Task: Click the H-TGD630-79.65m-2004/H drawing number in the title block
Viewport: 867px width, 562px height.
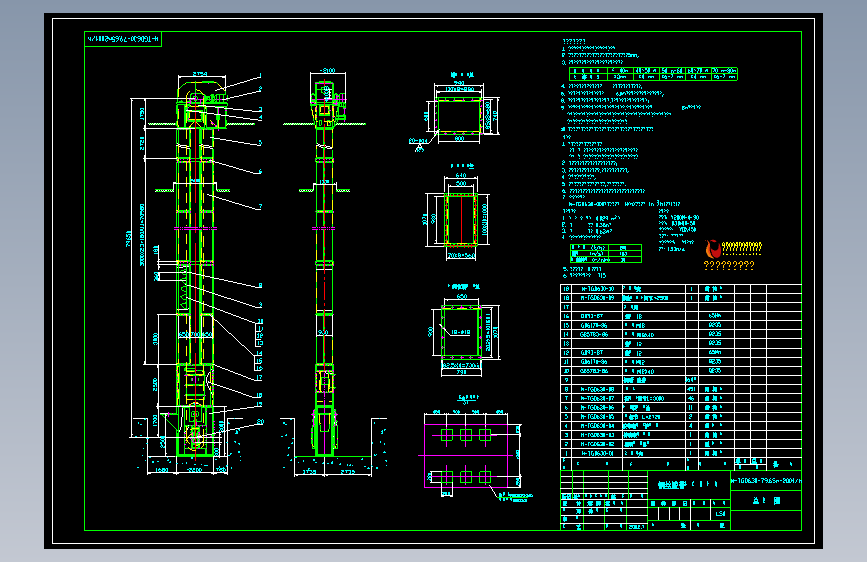Action: (x=766, y=481)
